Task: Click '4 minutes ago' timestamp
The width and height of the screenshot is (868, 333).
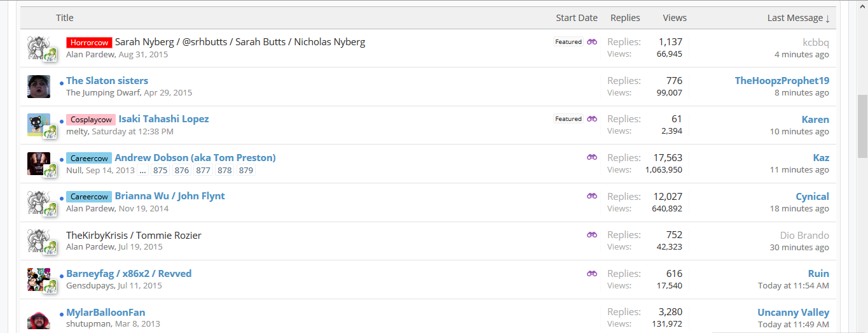Action: [x=801, y=55]
